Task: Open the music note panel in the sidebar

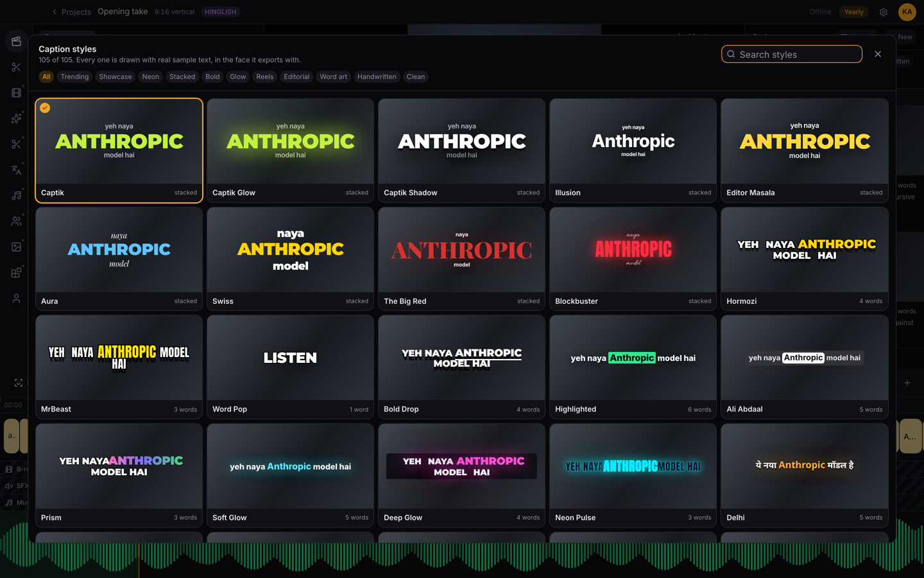Action: [16, 195]
